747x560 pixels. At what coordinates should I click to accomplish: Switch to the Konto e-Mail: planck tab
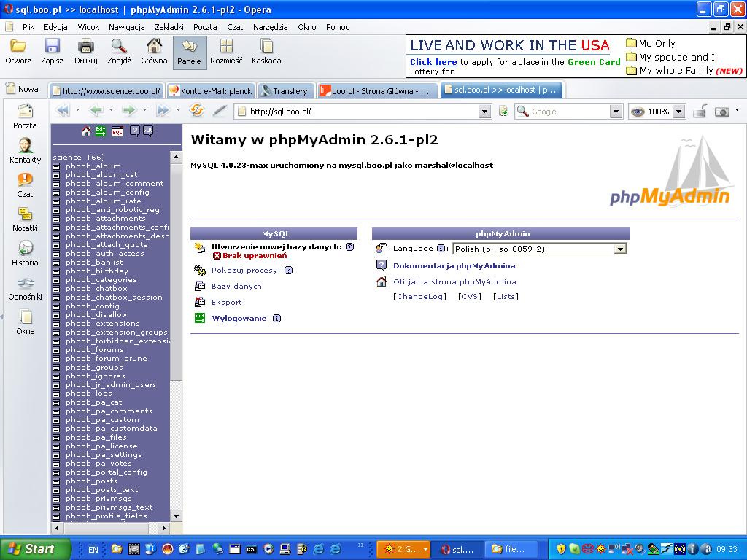tap(210, 90)
